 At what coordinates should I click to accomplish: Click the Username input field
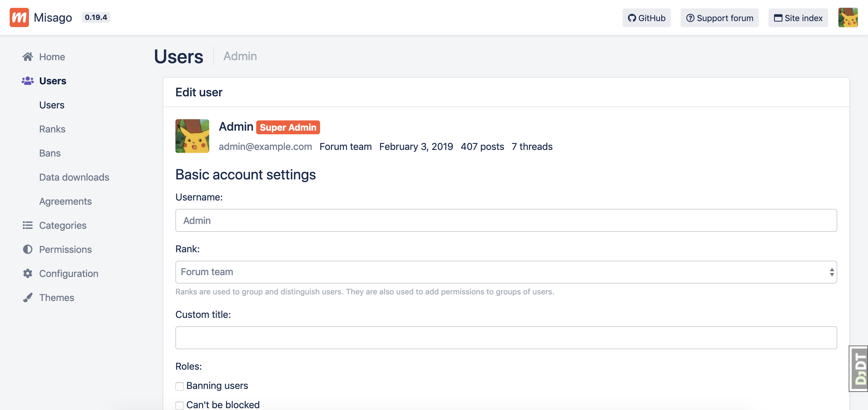tap(506, 220)
